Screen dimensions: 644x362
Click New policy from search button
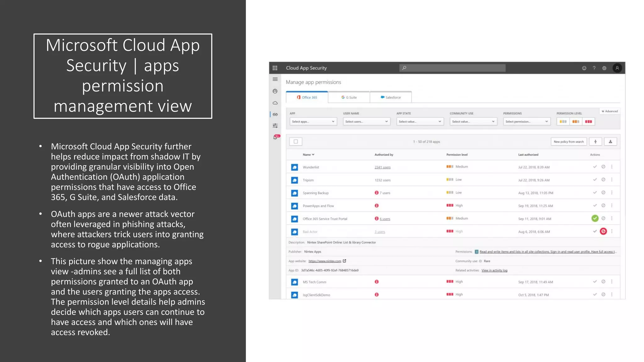[x=569, y=142]
